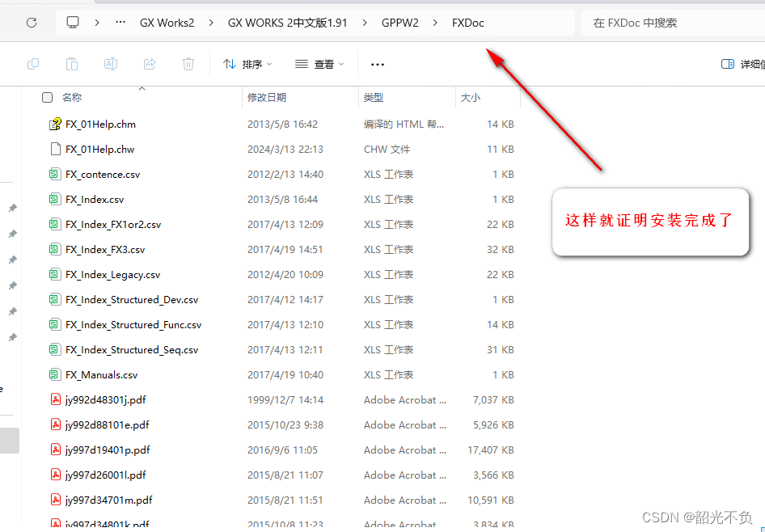Click FXDoc in the breadcrumb path
The height and width of the screenshot is (532, 765).
(x=468, y=23)
